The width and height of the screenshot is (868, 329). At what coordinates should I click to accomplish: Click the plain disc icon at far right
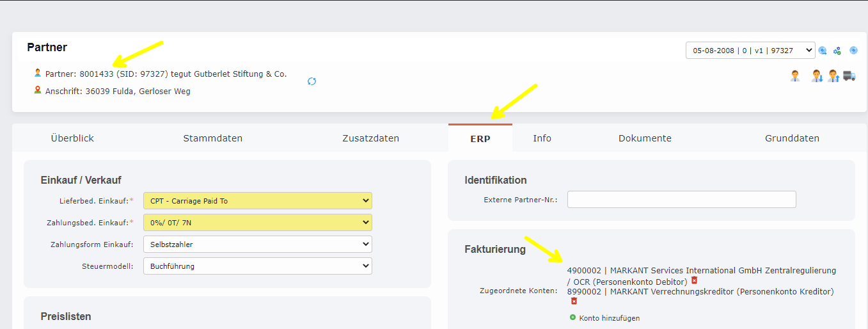pyautogui.click(x=853, y=51)
